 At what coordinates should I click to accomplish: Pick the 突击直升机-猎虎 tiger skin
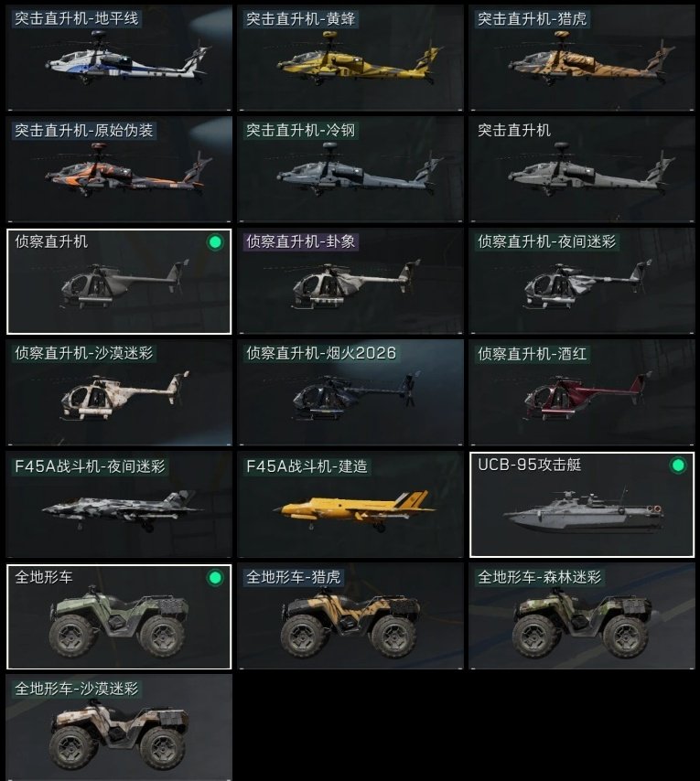tap(582, 58)
